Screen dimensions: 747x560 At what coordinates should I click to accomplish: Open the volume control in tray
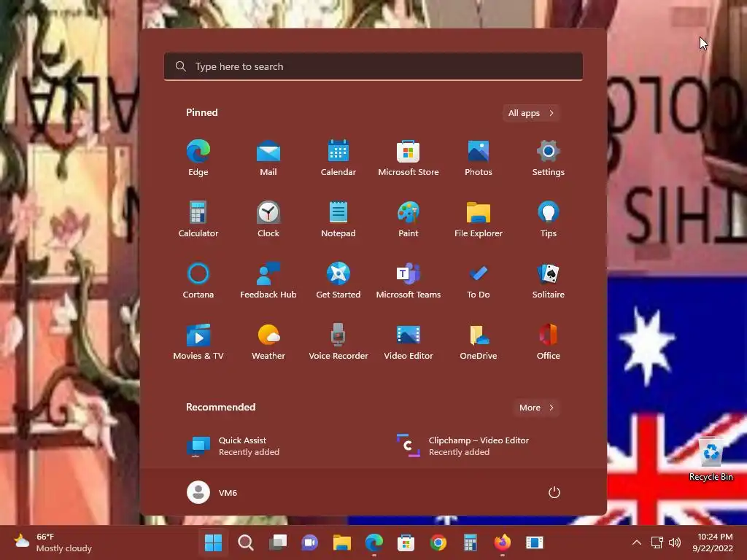(x=675, y=542)
